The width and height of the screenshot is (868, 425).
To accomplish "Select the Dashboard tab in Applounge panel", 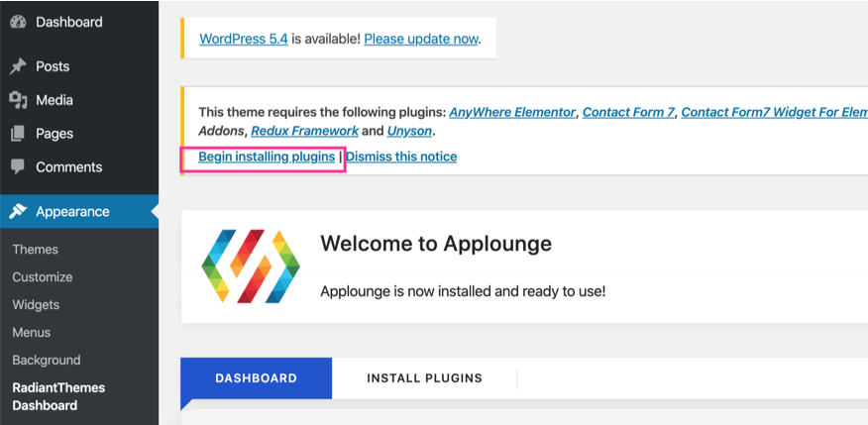I will (x=256, y=378).
